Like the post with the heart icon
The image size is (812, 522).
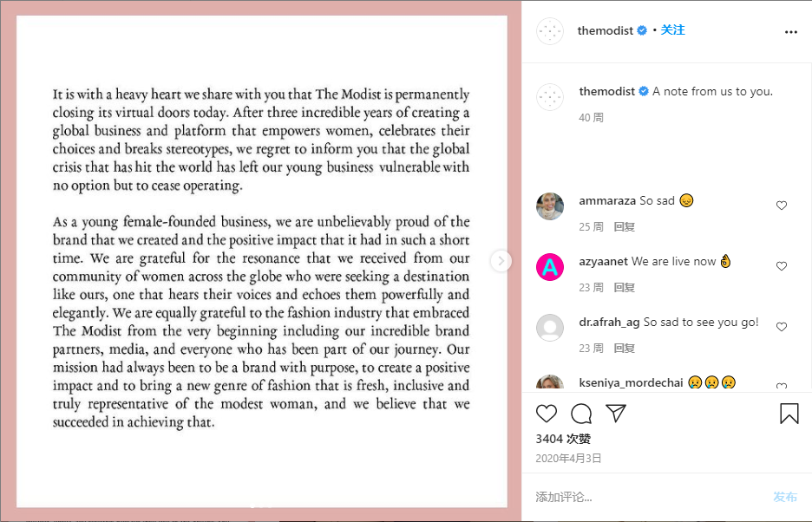[547, 414]
